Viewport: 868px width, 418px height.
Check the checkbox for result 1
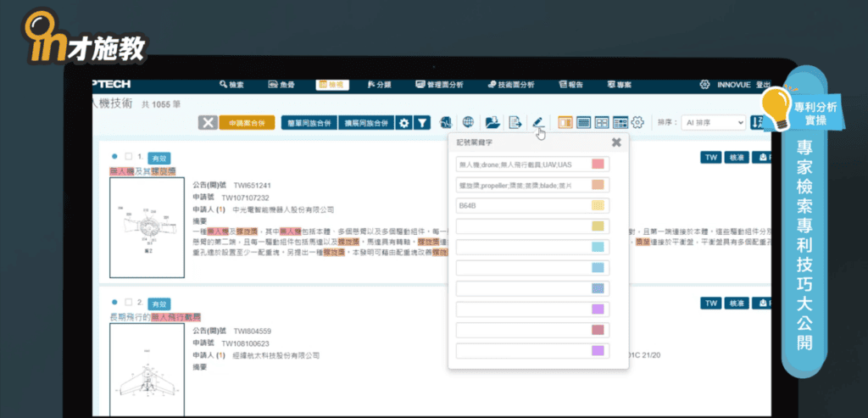[x=128, y=157]
